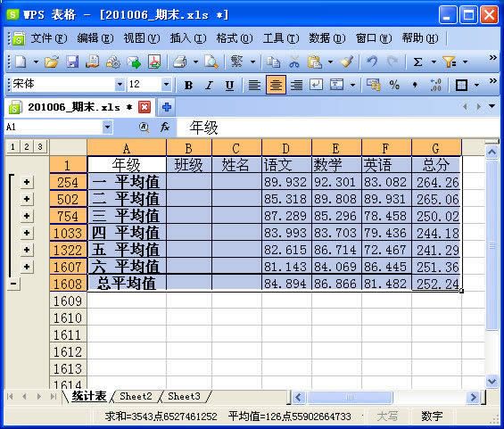Image resolution: width=504 pixels, height=429 pixels.
Task: Toggle center alignment button
Action: coord(276,85)
